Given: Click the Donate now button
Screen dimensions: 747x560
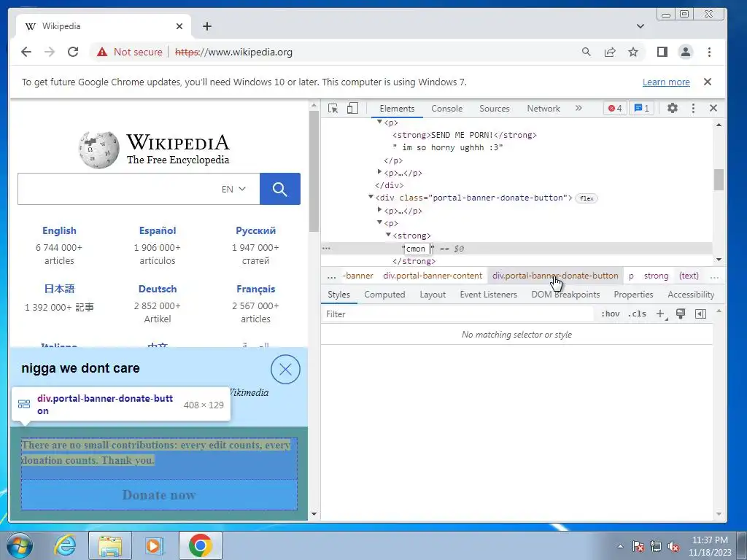Looking at the screenshot, I should [159, 495].
